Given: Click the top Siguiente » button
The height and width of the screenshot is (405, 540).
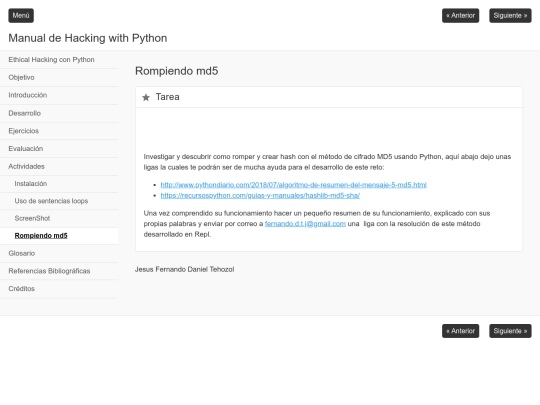Looking at the screenshot, I should [x=510, y=15].
